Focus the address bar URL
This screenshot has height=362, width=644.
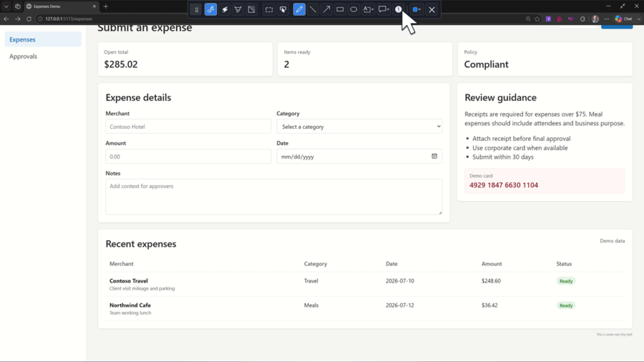point(69,19)
